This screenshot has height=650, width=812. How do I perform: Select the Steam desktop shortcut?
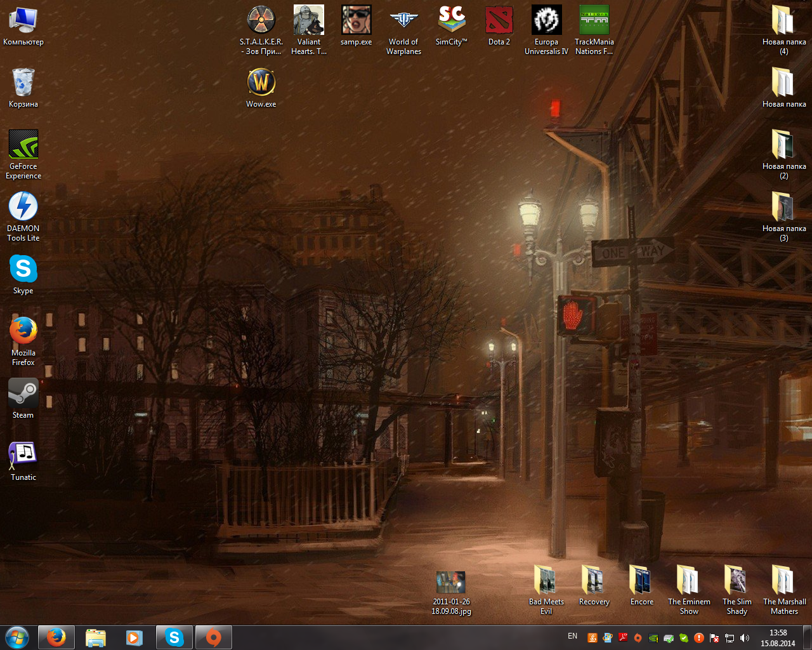coord(23,399)
